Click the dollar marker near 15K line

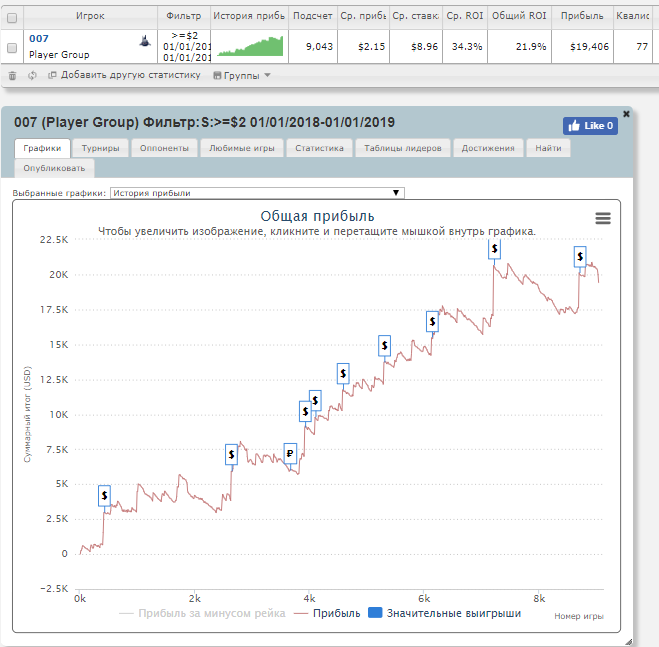384,346
